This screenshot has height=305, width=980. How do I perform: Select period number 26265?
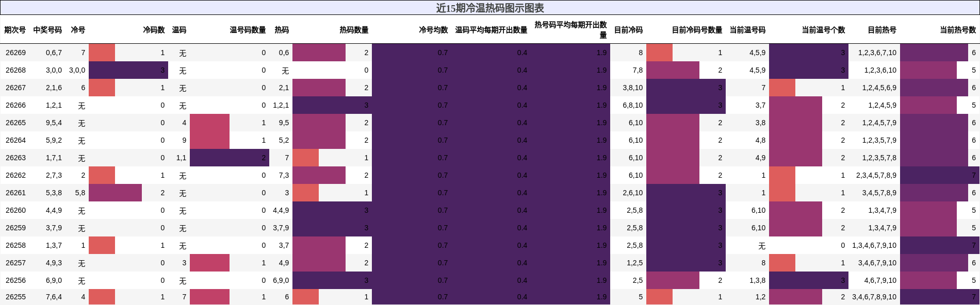[x=15, y=123]
